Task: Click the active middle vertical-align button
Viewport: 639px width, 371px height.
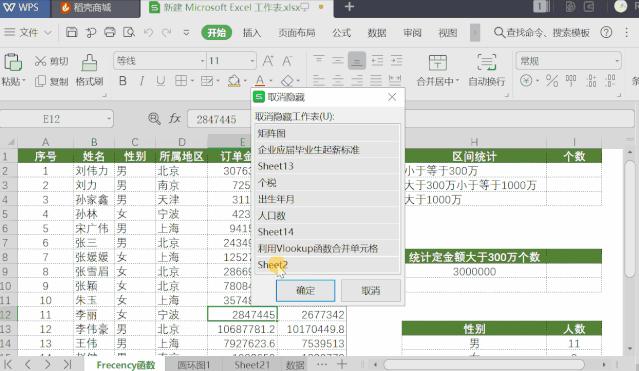Action: (x=357, y=61)
